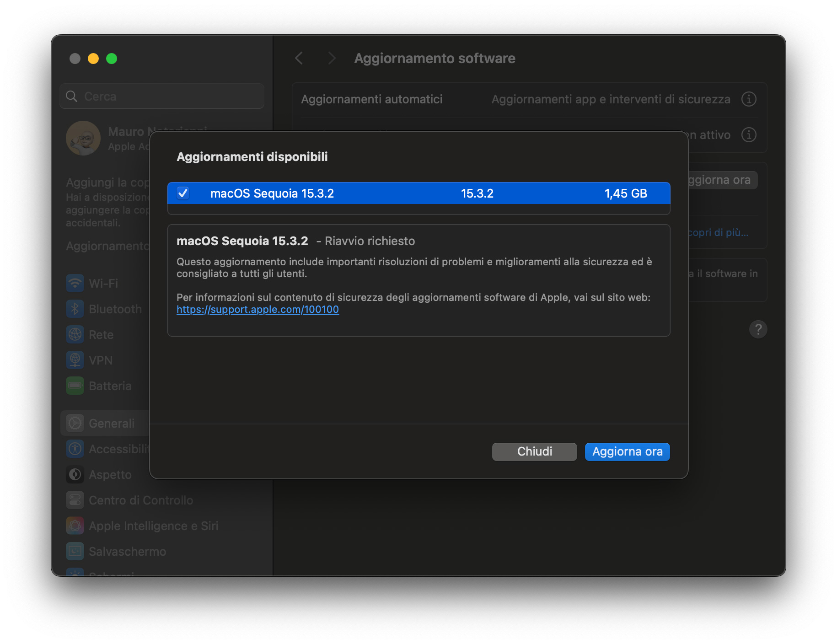The image size is (837, 644).
Task: Open the Accessibilità sidebar icon
Action: [x=75, y=449]
